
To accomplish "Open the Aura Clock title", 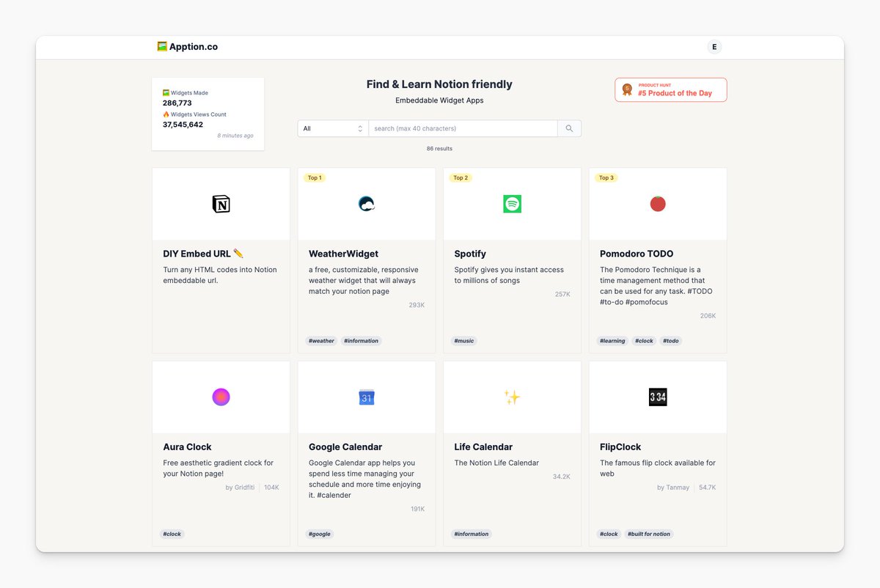I will 187,446.
